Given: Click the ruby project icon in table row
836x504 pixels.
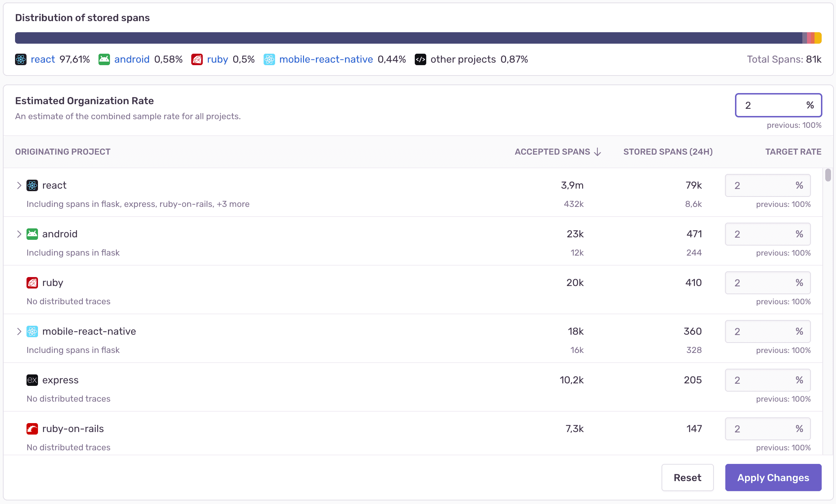Looking at the screenshot, I should pyautogui.click(x=32, y=283).
